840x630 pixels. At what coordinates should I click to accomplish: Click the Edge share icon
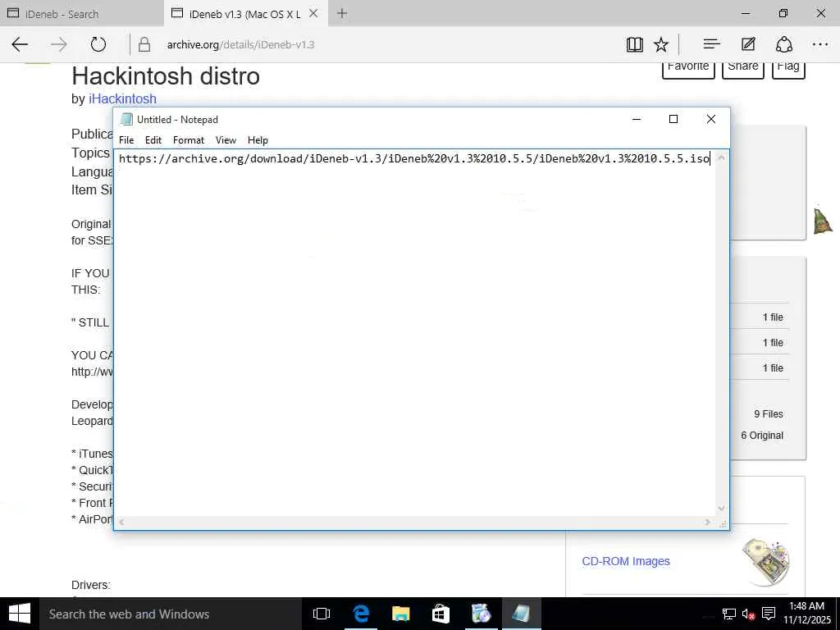(x=783, y=44)
